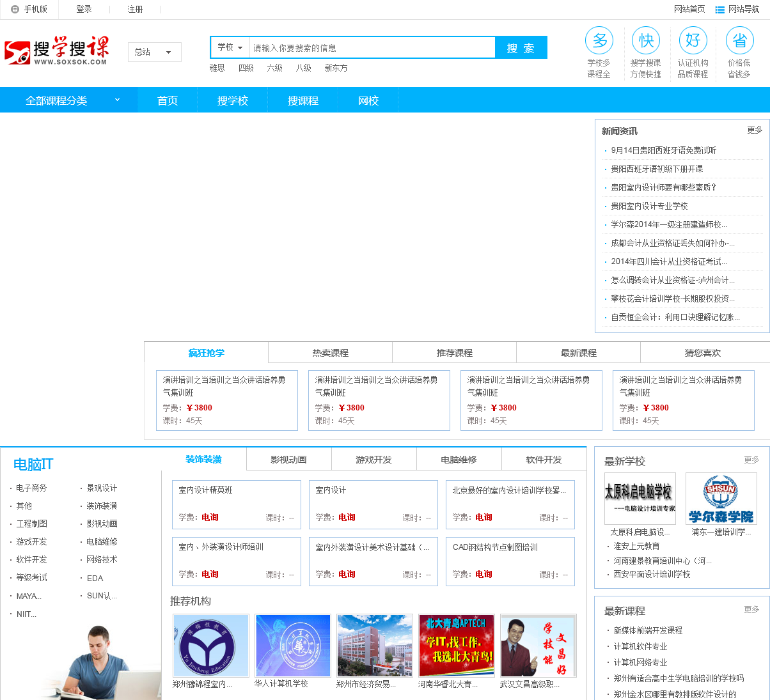Open 室内设计精英班 course card

point(237,504)
